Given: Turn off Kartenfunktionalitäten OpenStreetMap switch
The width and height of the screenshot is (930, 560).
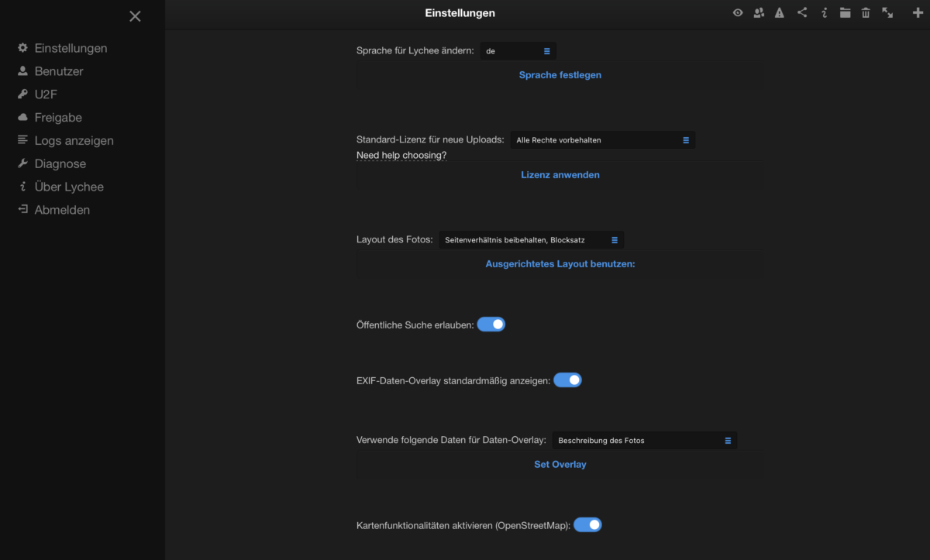Looking at the screenshot, I should point(587,525).
